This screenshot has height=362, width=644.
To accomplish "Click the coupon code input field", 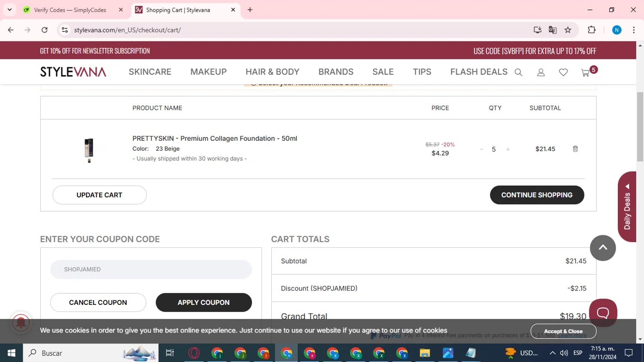I will coord(151,269).
